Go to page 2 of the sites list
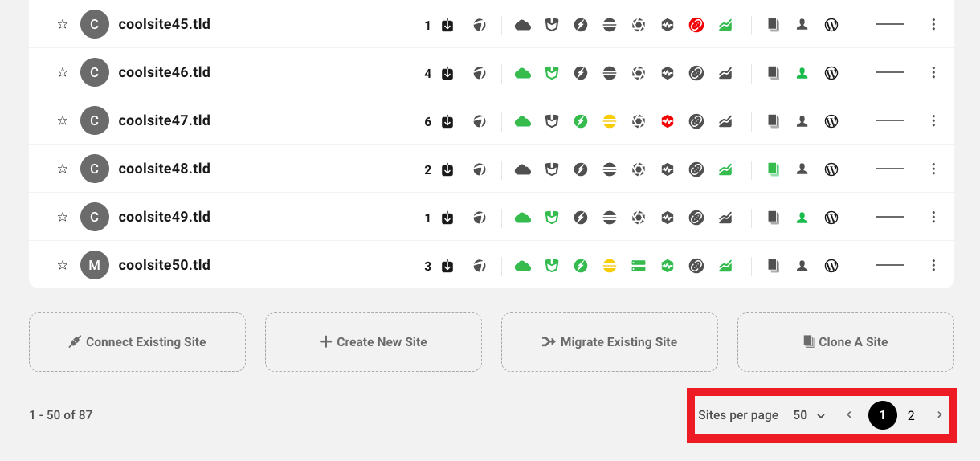This screenshot has width=980, height=461. click(x=911, y=415)
